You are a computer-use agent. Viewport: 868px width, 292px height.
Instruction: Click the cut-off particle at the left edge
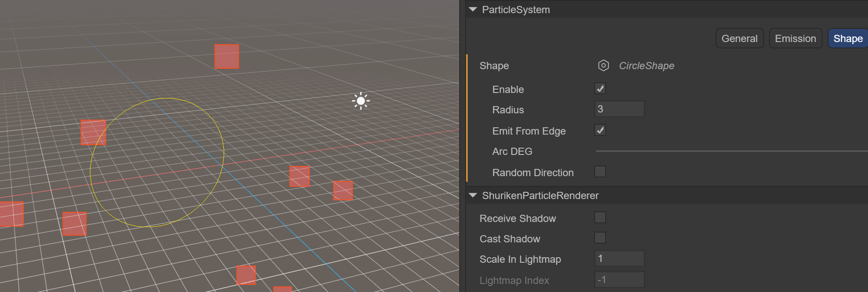pos(11,214)
